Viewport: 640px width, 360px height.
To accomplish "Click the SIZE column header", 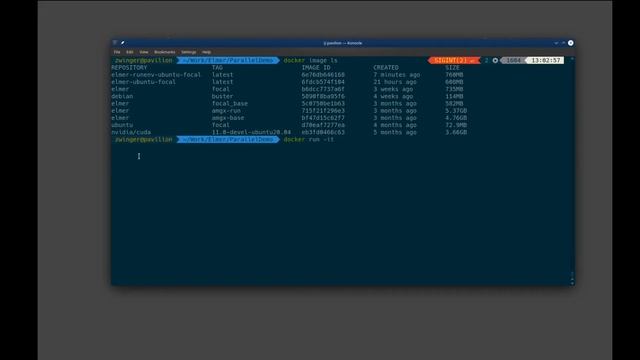I will click(452, 68).
